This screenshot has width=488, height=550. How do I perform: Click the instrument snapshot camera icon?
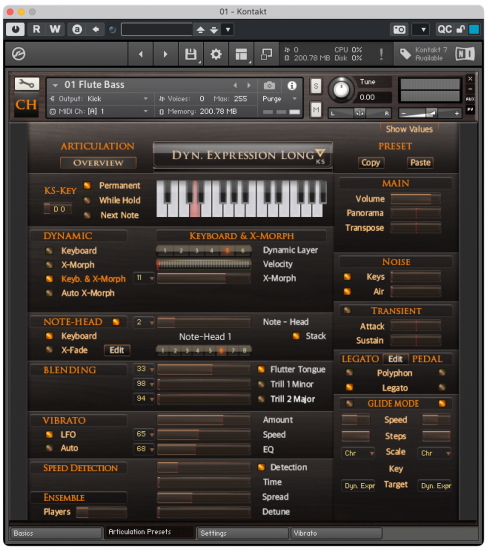coord(269,85)
